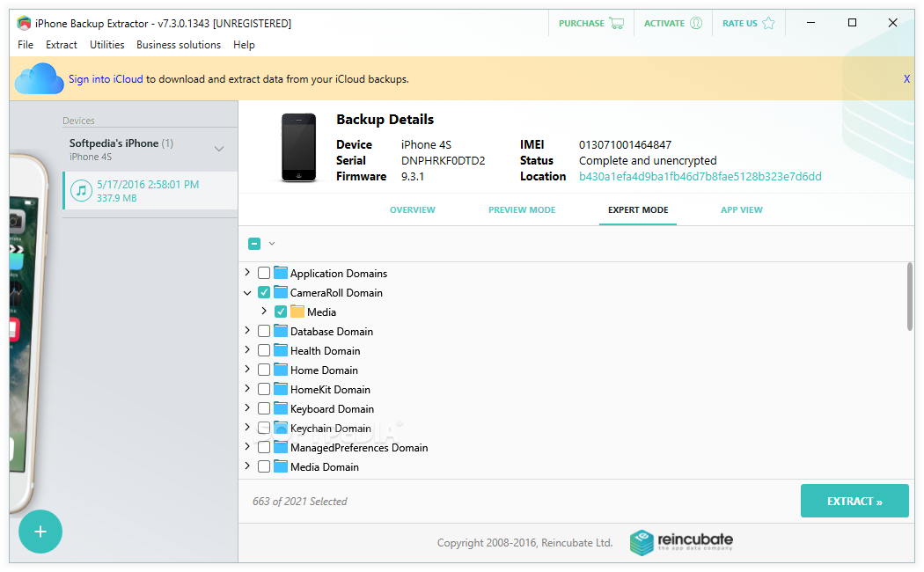Click the Keychain Domain row label
The height and width of the screenshot is (572, 924).
[x=331, y=429]
